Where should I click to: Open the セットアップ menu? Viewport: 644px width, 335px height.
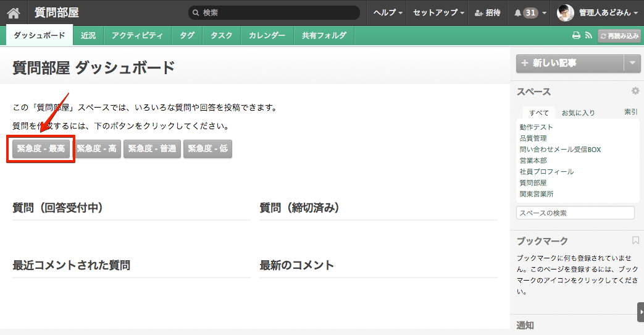[438, 13]
